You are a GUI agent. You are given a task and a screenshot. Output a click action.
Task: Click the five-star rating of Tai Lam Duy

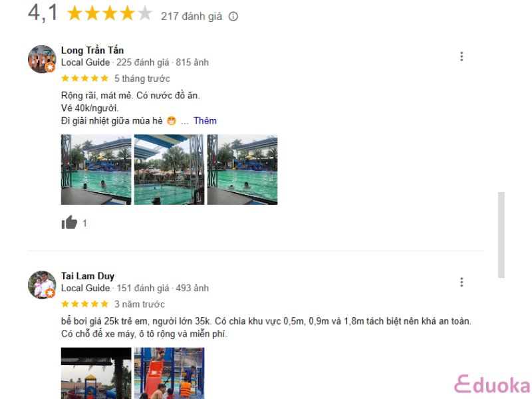[85, 304]
